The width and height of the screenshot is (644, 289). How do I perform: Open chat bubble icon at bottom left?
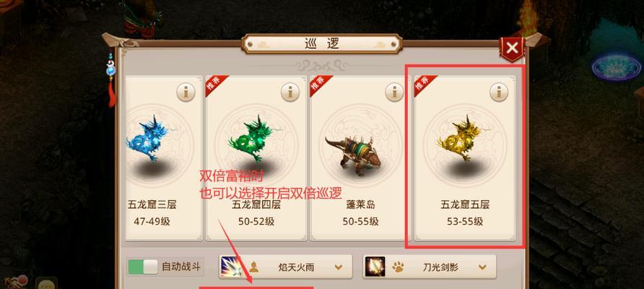pyautogui.click(x=46, y=283)
